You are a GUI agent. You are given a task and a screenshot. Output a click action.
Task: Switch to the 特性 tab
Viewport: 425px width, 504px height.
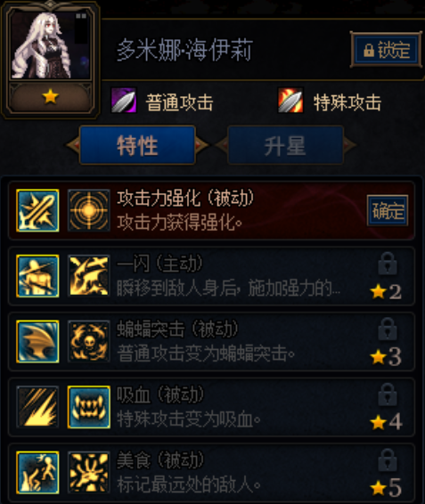click(137, 145)
